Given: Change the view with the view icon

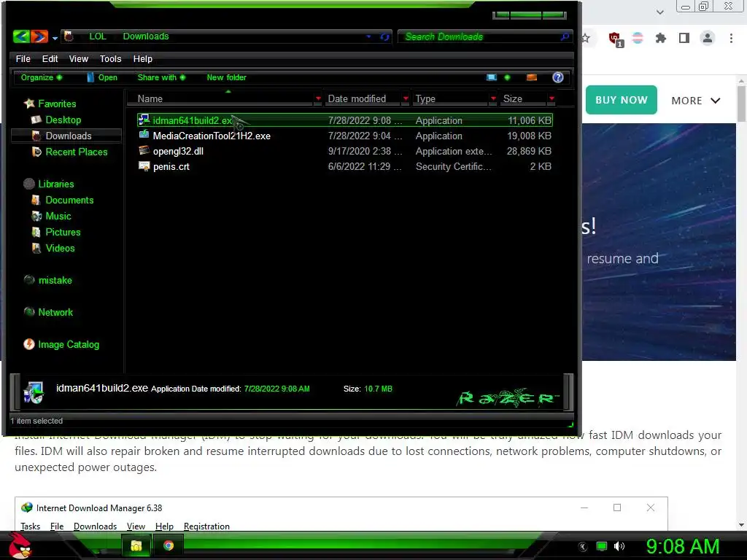Looking at the screenshot, I should pyautogui.click(x=492, y=77).
